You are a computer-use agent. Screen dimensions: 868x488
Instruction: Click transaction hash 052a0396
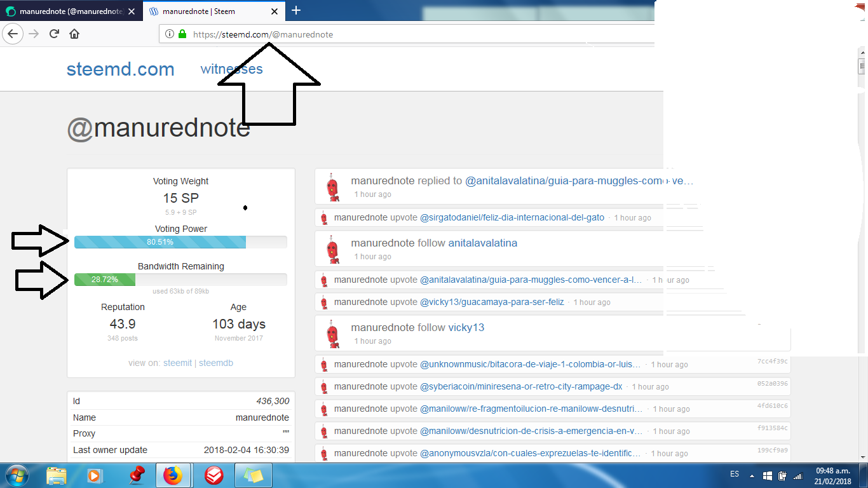(773, 384)
